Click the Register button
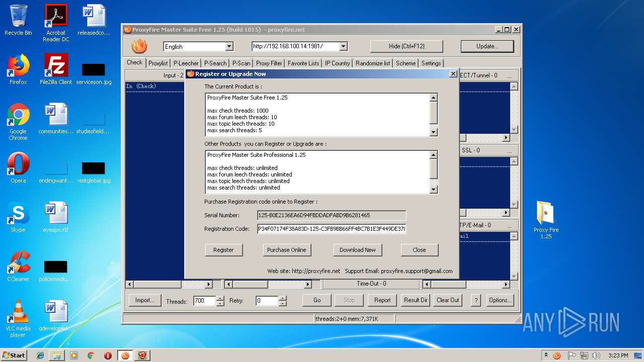This screenshot has height=362, width=644. pyautogui.click(x=223, y=250)
